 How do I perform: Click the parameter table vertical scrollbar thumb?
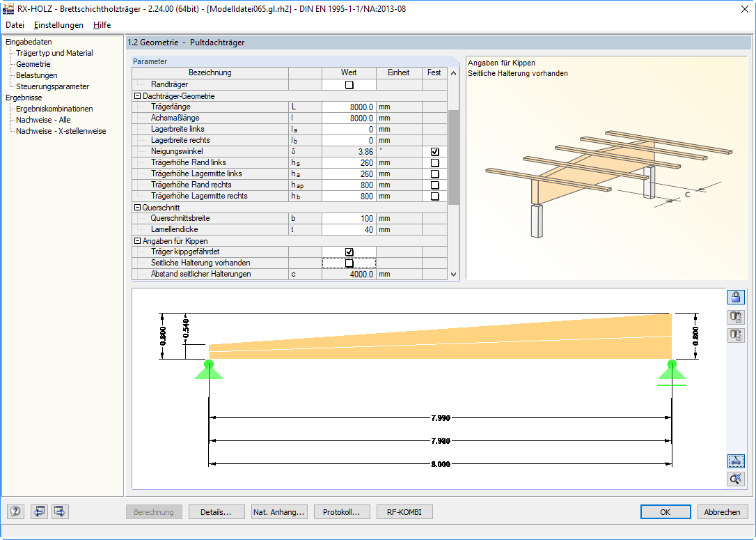pyautogui.click(x=453, y=157)
